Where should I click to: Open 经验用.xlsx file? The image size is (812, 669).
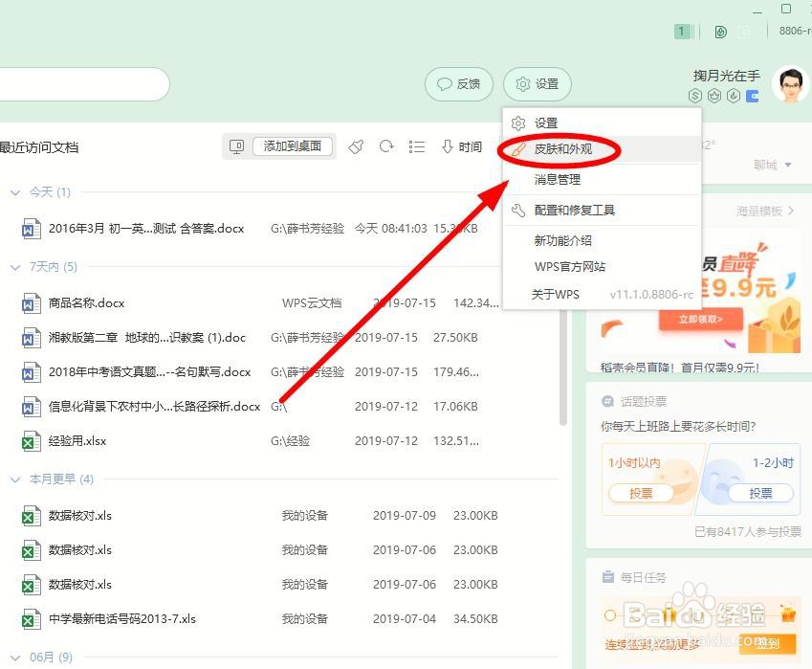[x=77, y=441]
